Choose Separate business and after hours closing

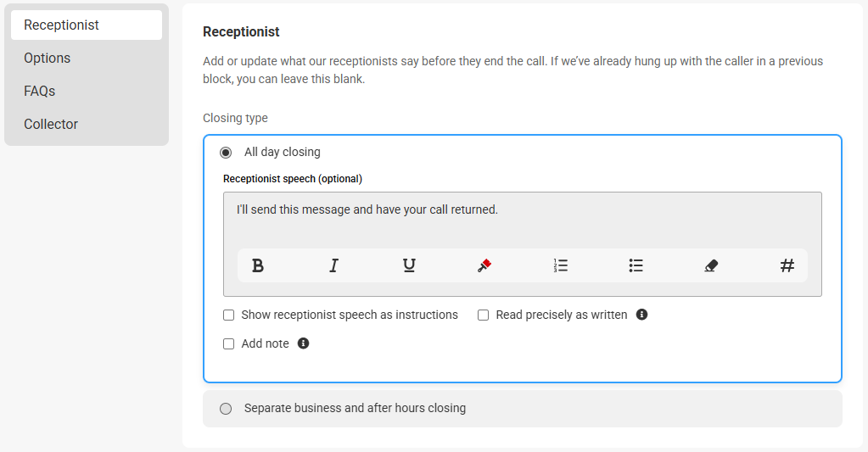pyautogui.click(x=226, y=409)
